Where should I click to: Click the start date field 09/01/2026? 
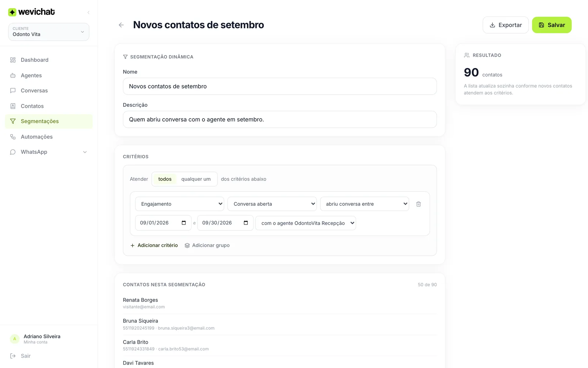(x=163, y=223)
